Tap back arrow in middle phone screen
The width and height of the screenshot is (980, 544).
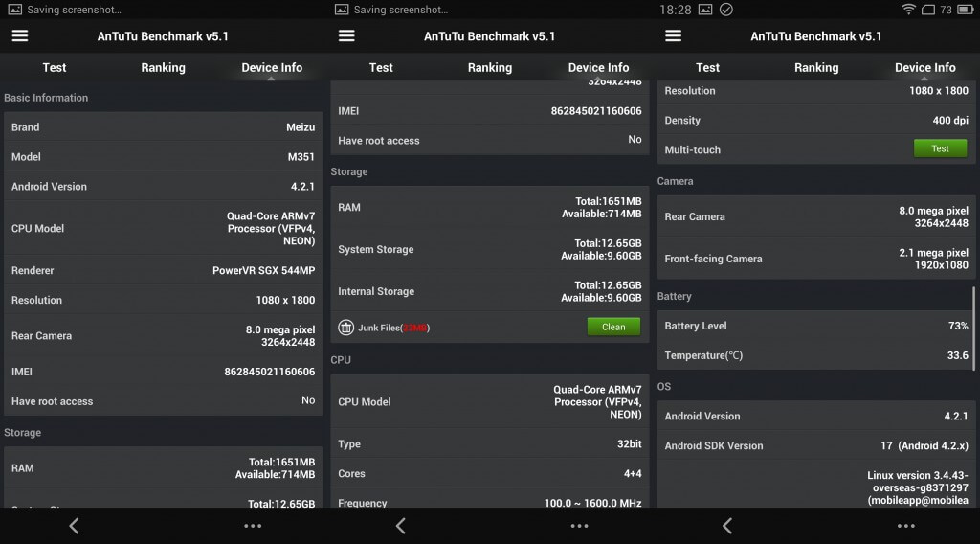click(401, 526)
